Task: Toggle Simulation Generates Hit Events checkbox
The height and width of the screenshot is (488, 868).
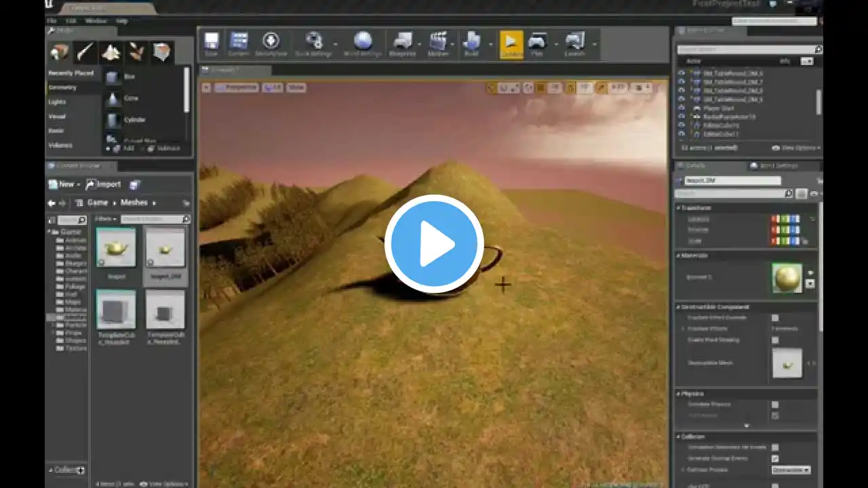Action: (775, 447)
